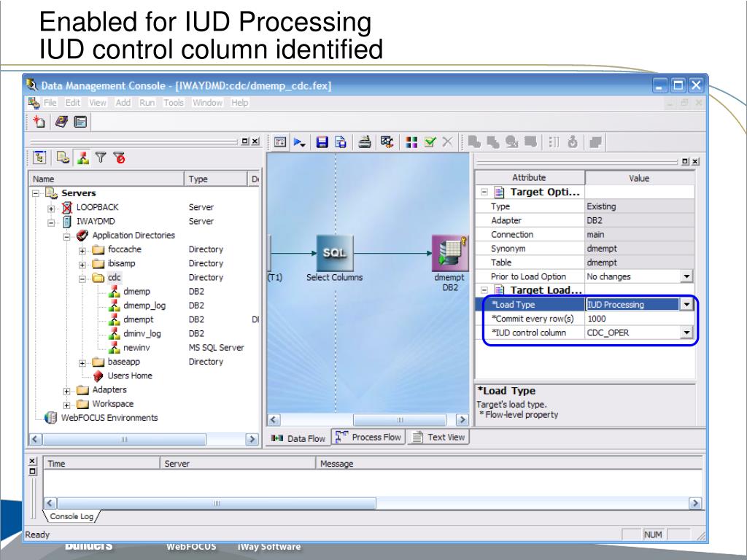Image resolution: width=747 pixels, height=560 pixels.
Task: Select the dmemp_log synonym
Action: point(144,306)
